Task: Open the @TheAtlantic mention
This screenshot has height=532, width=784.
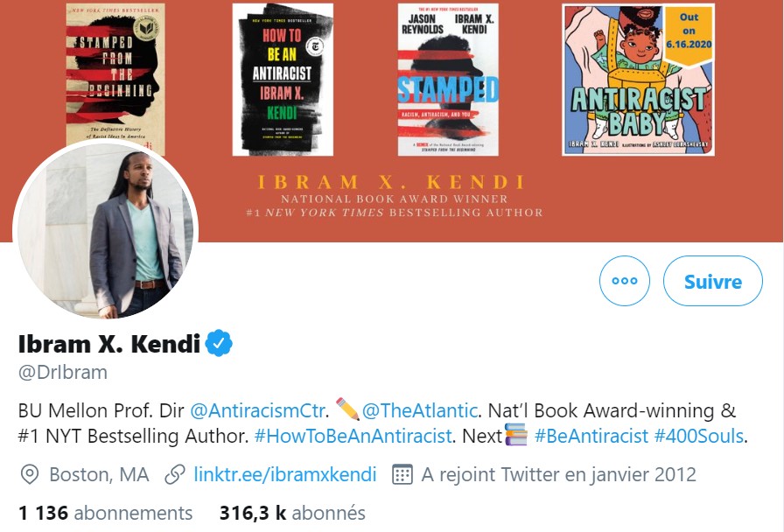Action: pyautogui.click(x=419, y=410)
